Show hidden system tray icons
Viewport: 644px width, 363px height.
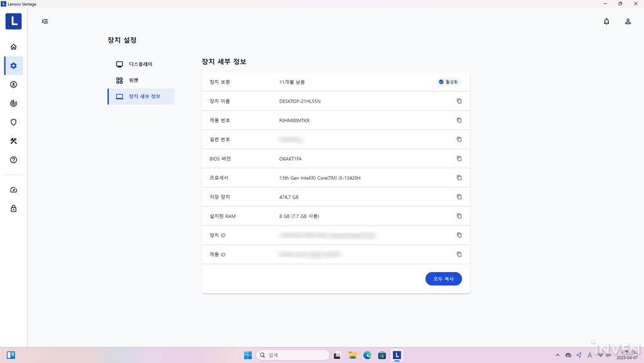[557, 355]
